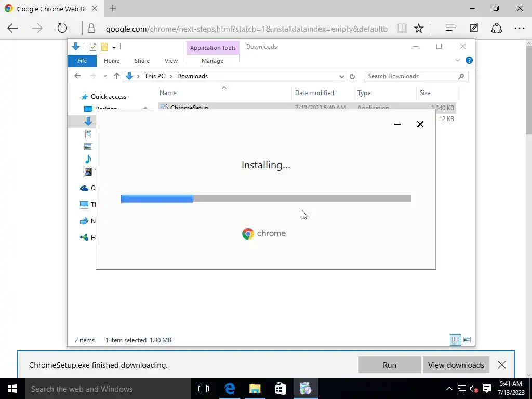Open Customize Quick Access Toolbar dropdown
532x399 pixels.
coord(114,47)
